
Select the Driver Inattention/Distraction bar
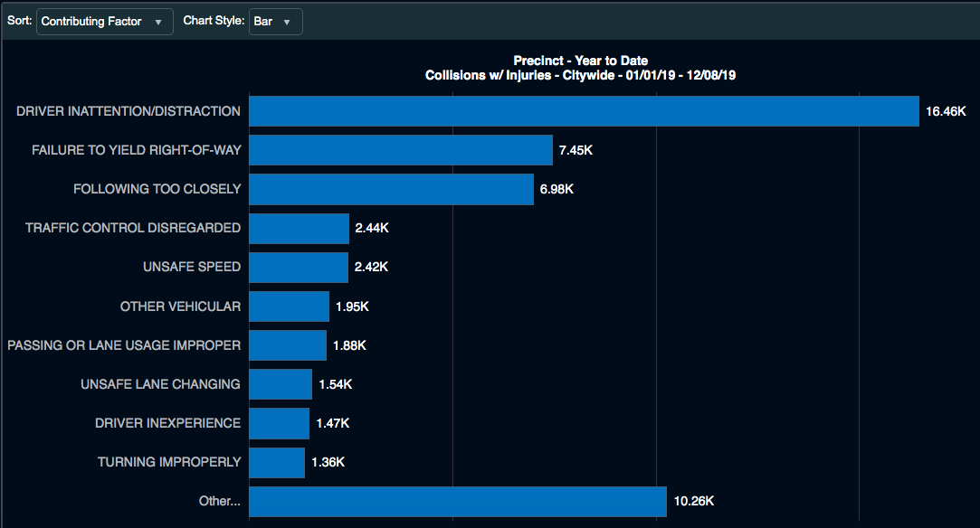click(x=584, y=111)
